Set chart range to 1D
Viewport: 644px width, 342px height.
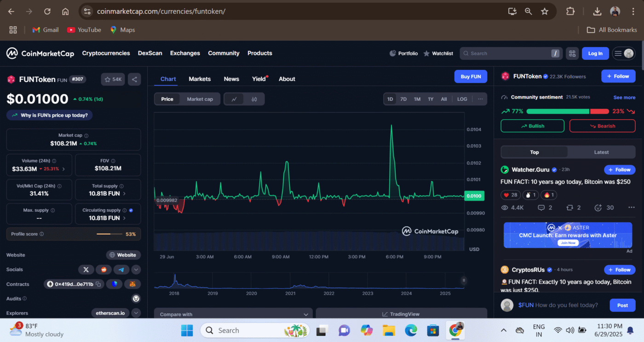(390, 99)
